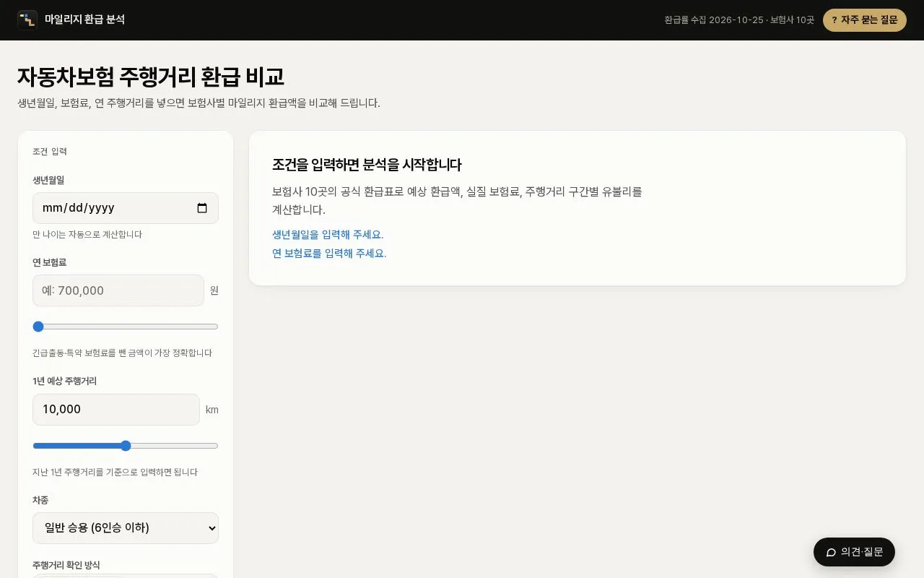Click the 마일리지 환급 분석 site title
Viewport: 924px width, 578px height.
[84, 20]
